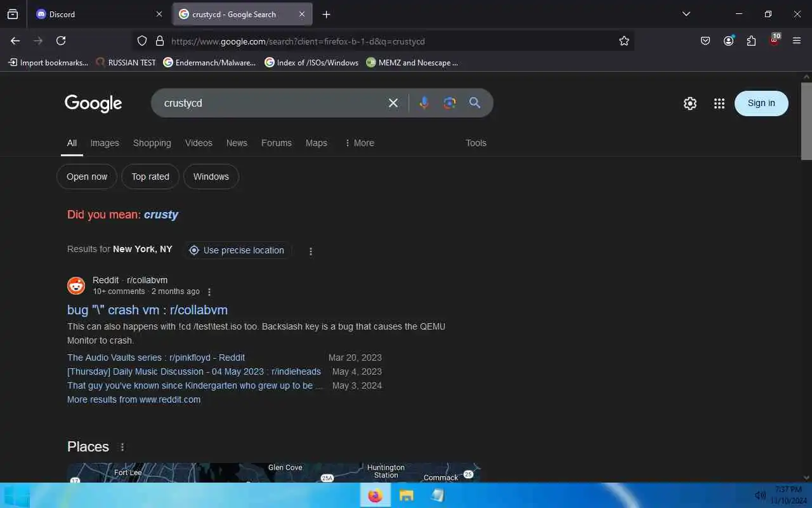
Task: Toggle the Top rated filter chip
Action: tap(150, 177)
